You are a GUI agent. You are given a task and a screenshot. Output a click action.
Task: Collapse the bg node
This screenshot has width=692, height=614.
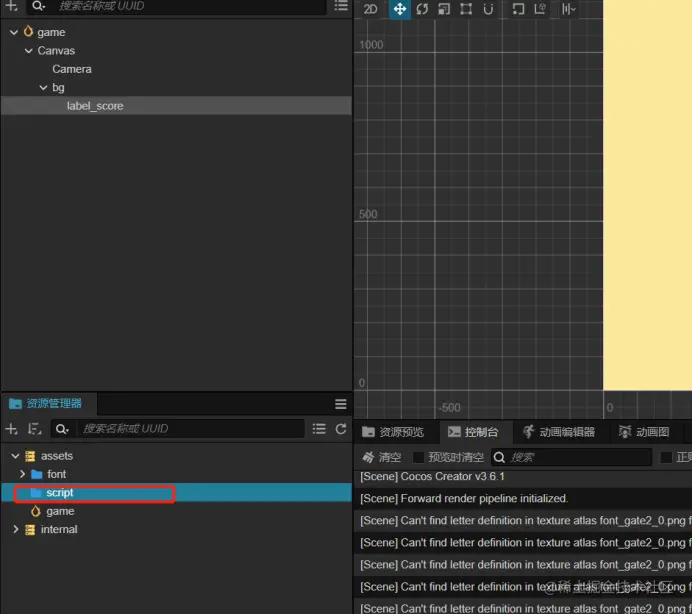click(x=43, y=87)
